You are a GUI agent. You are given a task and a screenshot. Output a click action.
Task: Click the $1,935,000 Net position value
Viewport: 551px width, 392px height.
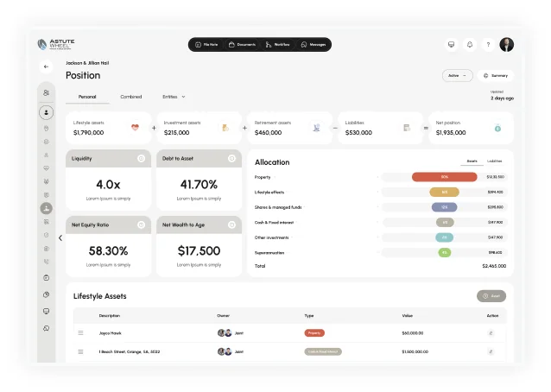point(451,133)
